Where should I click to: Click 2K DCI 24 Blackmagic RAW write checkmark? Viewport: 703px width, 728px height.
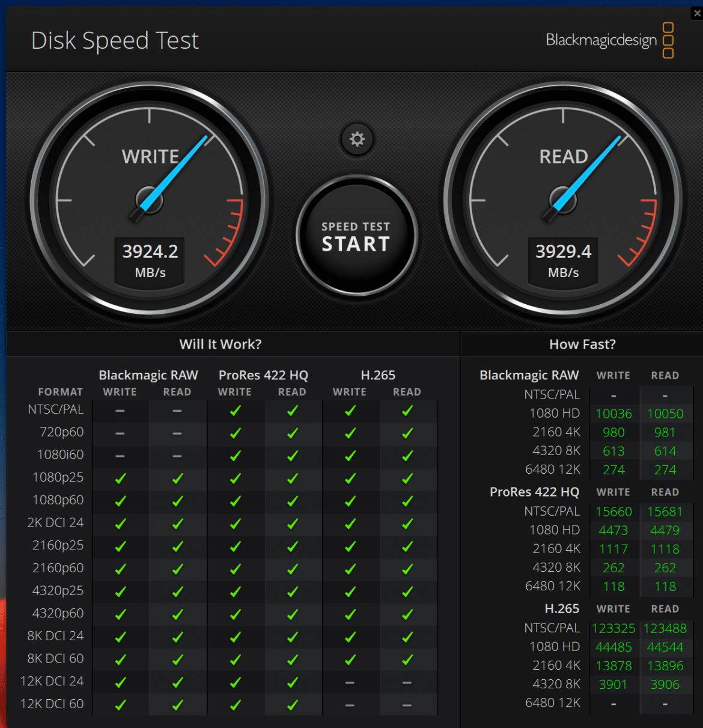tap(120, 524)
